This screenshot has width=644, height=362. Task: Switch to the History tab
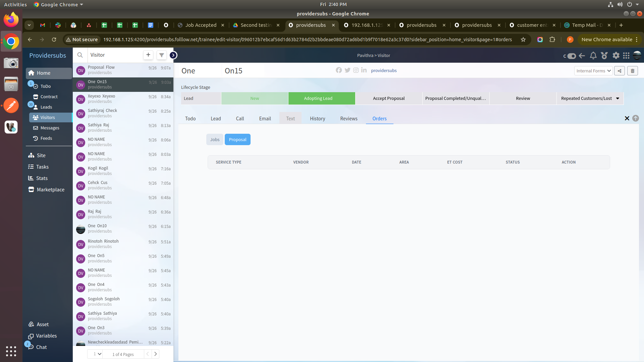pos(317,119)
